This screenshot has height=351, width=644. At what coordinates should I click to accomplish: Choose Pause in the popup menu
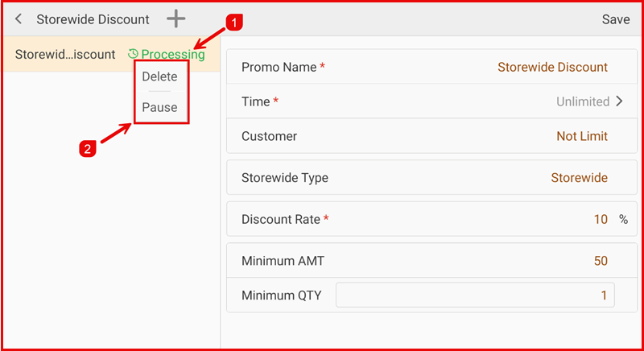coord(159,107)
